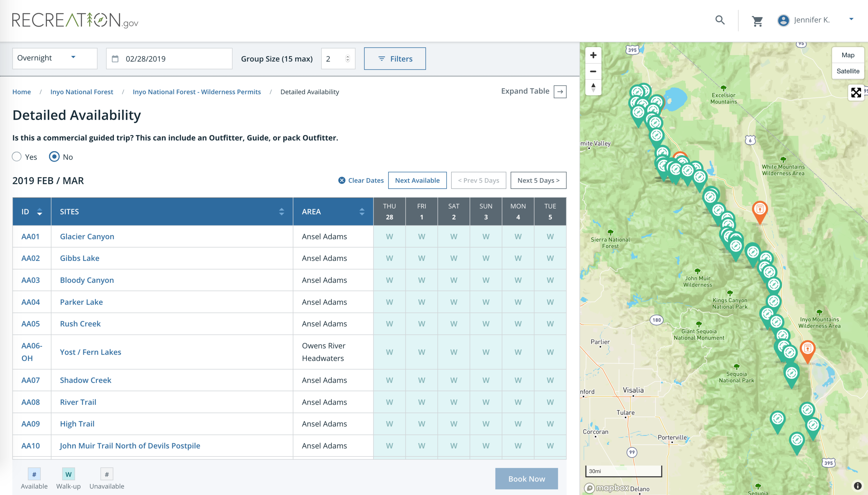This screenshot has width=868, height=495.
Task: Click the Unavailable legend swatch
Action: [107, 474]
